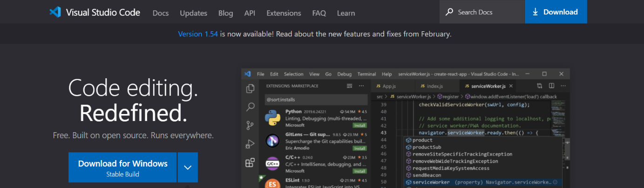Choose removeSiteSpecificTrackingException suggestion
The height and width of the screenshot is (188, 644).
(483, 154)
